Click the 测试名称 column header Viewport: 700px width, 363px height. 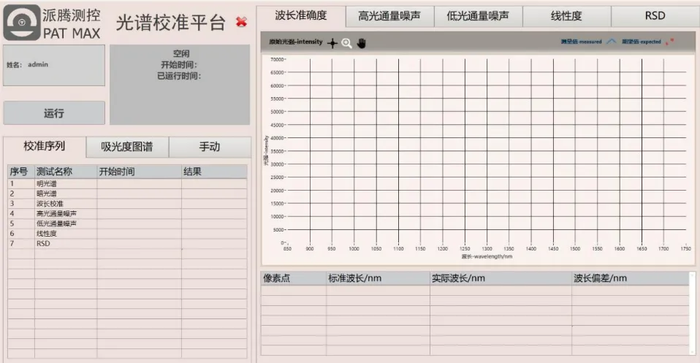[x=66, y=171]
